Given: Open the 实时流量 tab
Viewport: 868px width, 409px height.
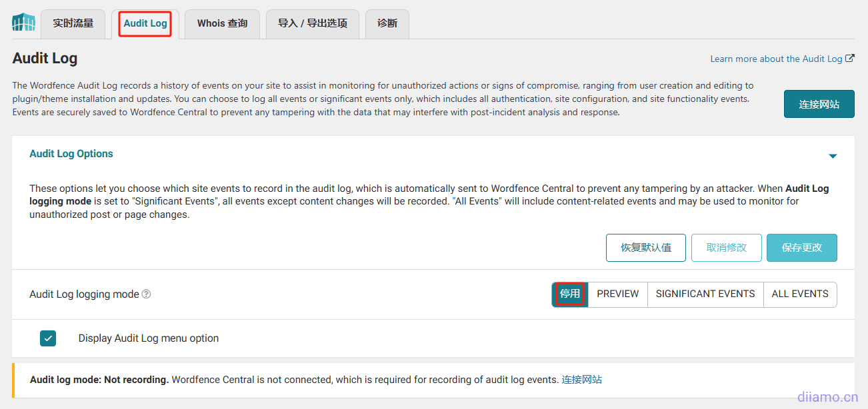Looking at the screenshot, I should pyautogui.click(x=73, y=23).
